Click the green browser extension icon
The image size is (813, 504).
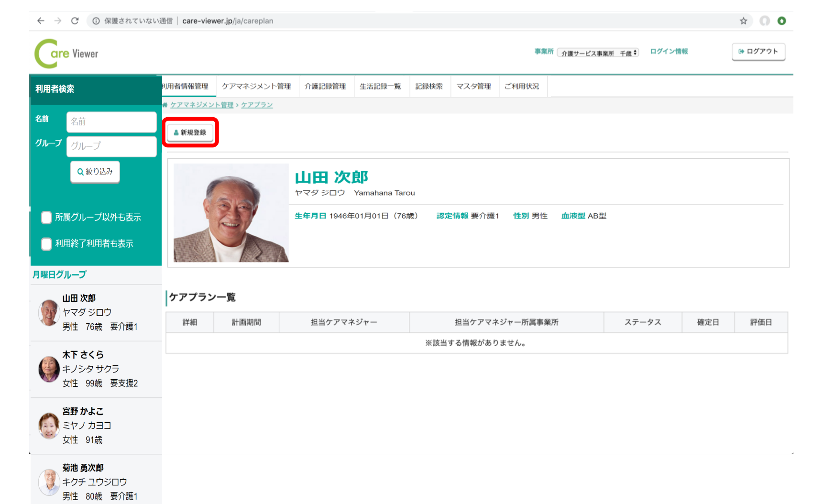click(x=781, y=21)
